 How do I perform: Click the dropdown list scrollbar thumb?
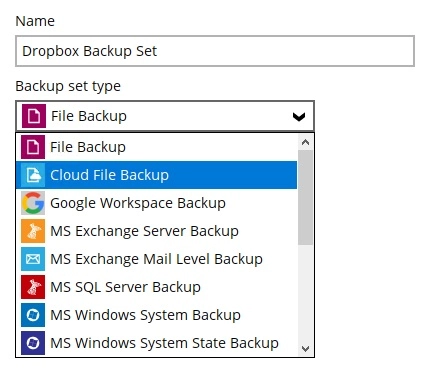tap(305, 197)
